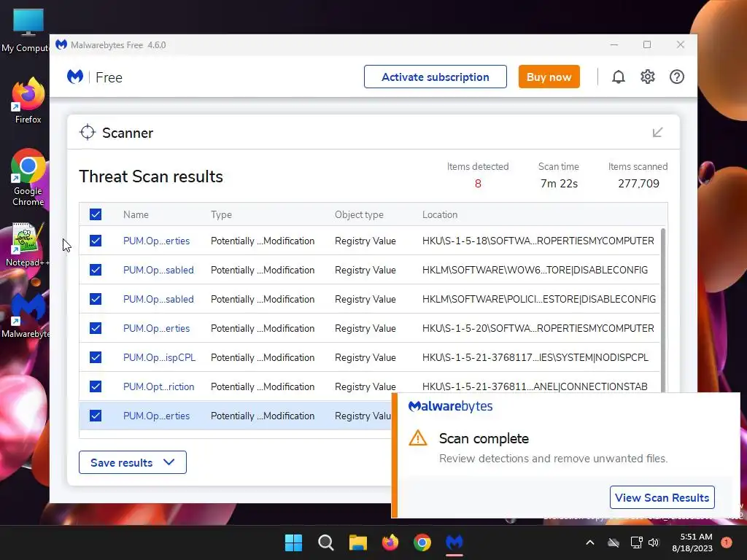
Task: Collapse the Scanner panel with arrow icon
Action: [x=657, y=133]
